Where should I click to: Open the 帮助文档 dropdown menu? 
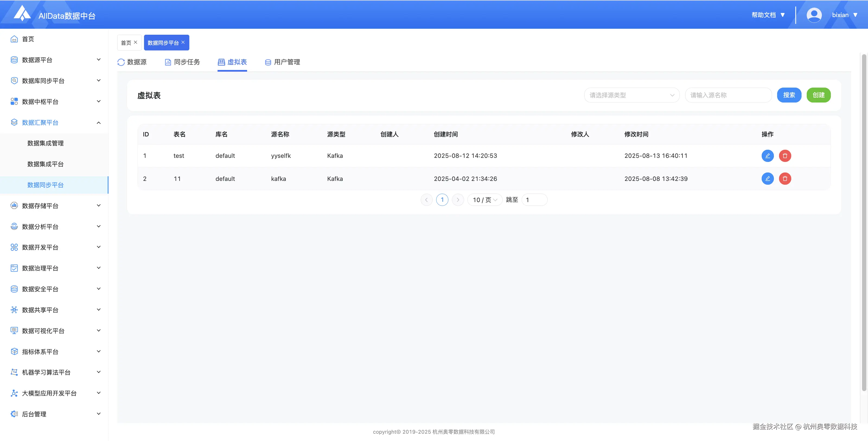point(768,15)
